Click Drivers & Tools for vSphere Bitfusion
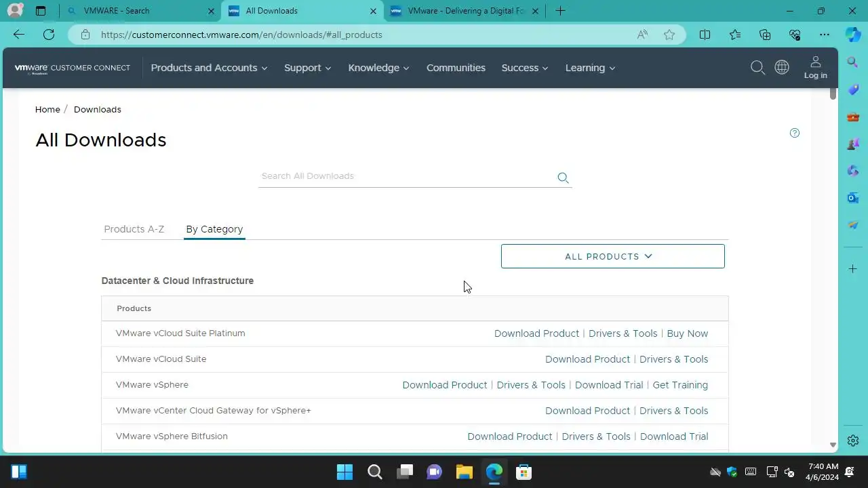The image size is (868, 488). click(596, 436)
